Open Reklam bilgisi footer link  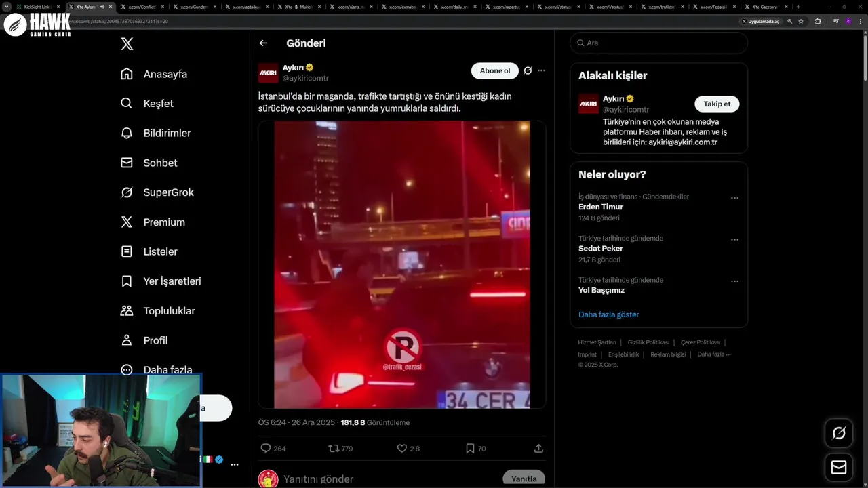coord(668,354)
